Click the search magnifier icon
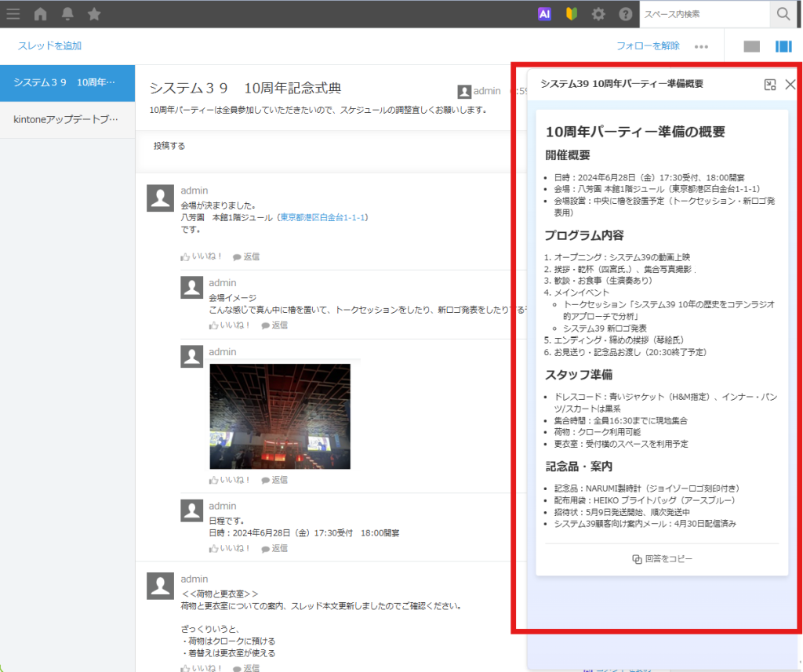The width and height of the screenshot is (803, 672). pos(783,14)
